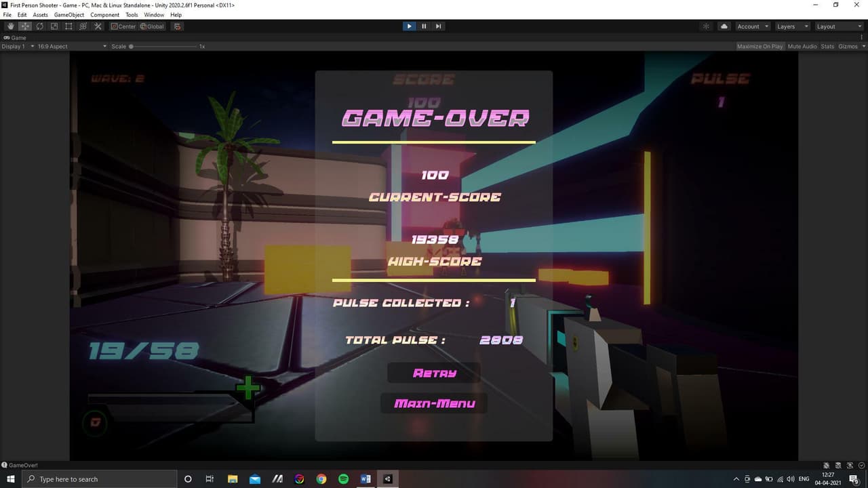Toggle Global handle rotation
This screenshot has width=868, height=488.
pos(152,26)
